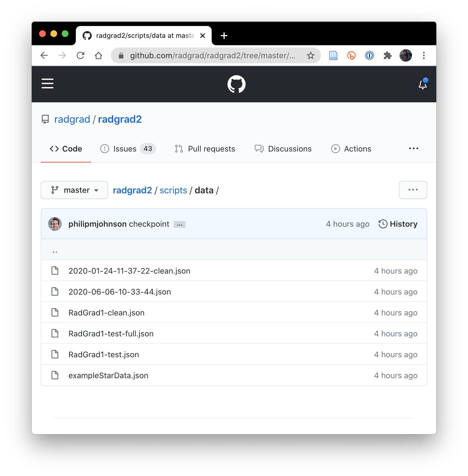Open a new browser tab

click(x=224, y=36)
